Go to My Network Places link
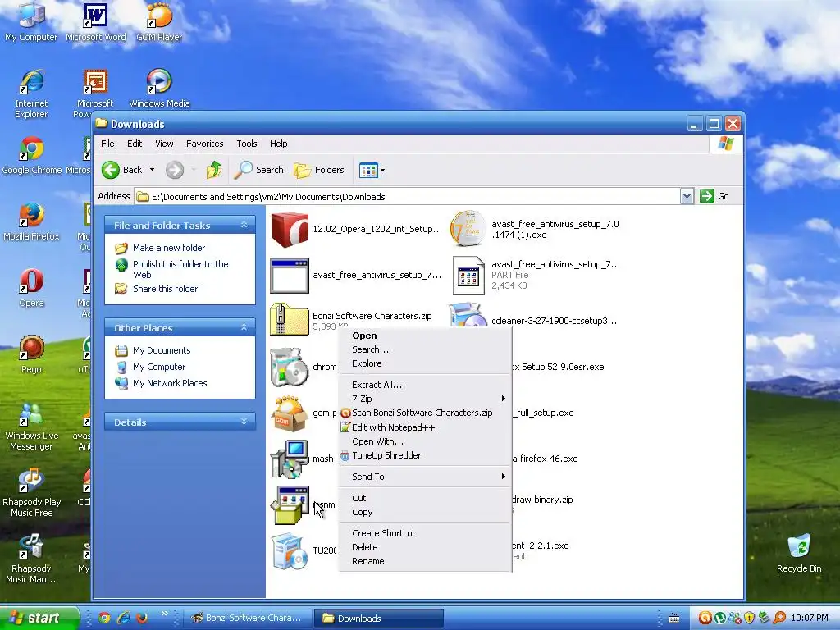Viewport: 840px width, 630px height. pos(170,384)
